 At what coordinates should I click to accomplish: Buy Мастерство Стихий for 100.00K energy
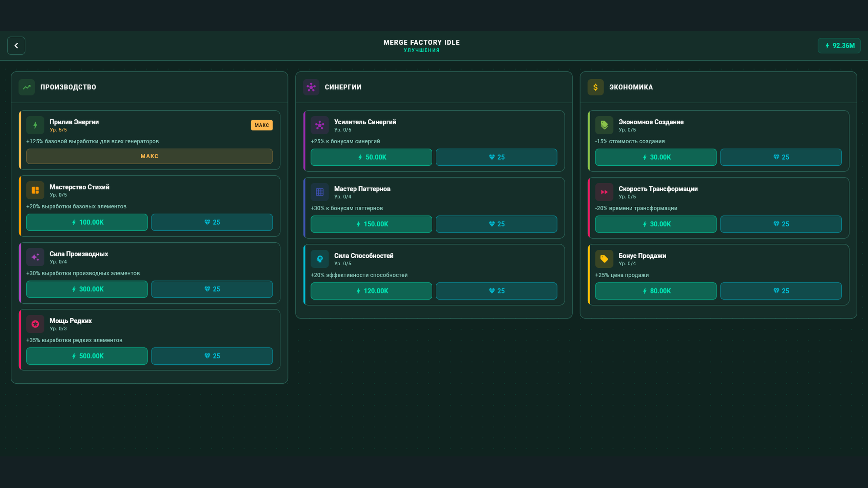(86, 222)
